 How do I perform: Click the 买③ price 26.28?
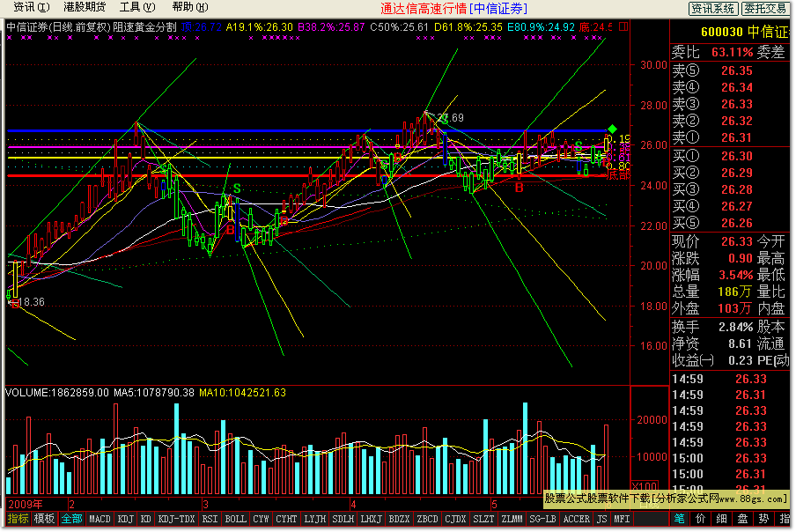coord(737,189)
